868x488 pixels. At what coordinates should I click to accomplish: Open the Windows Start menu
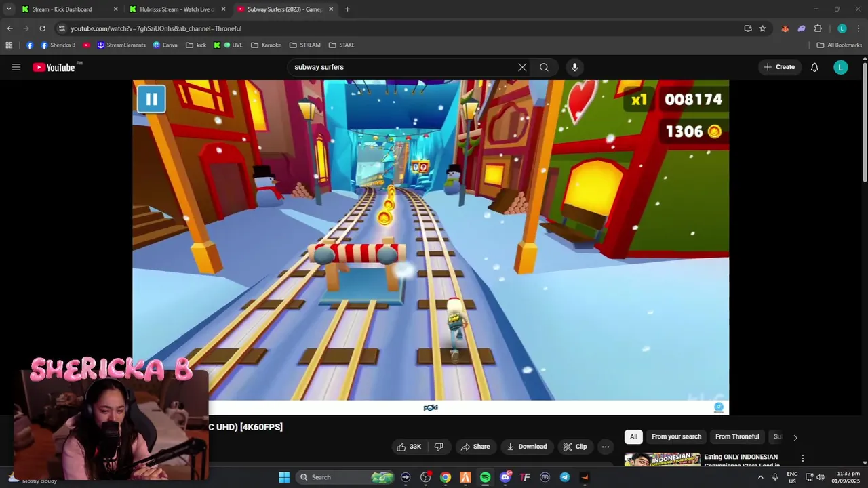pyautogui.click(x=284, y=477)
